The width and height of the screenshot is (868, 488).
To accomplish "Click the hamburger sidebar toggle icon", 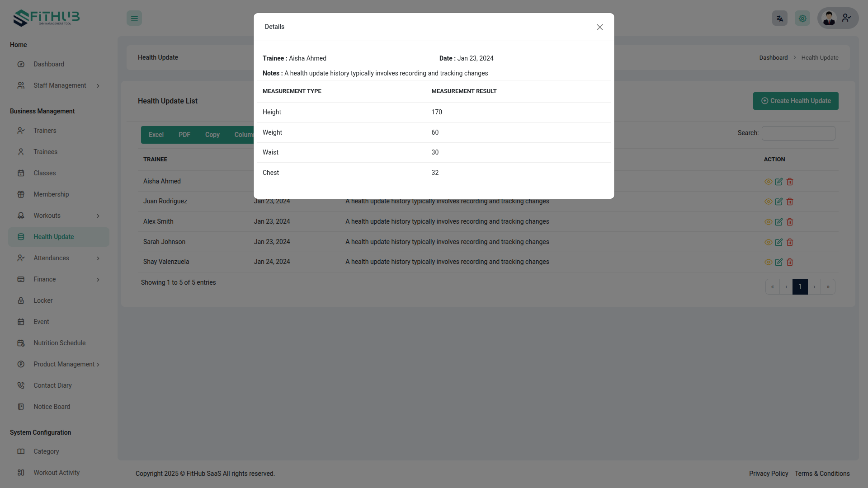I will click(x=134, y=19).
